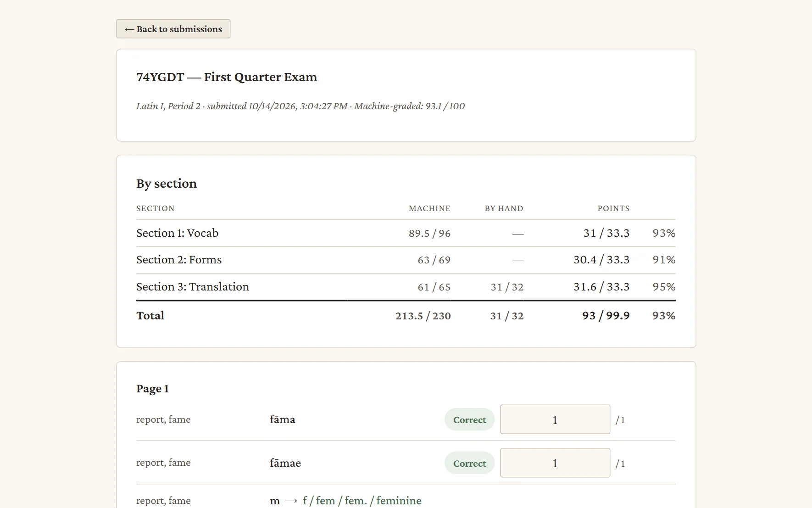The width and height of the screenshot is (812, 508).
Task: Click by-hand score 31 / 32 in Translation row
Action: (x=507, y=287)
